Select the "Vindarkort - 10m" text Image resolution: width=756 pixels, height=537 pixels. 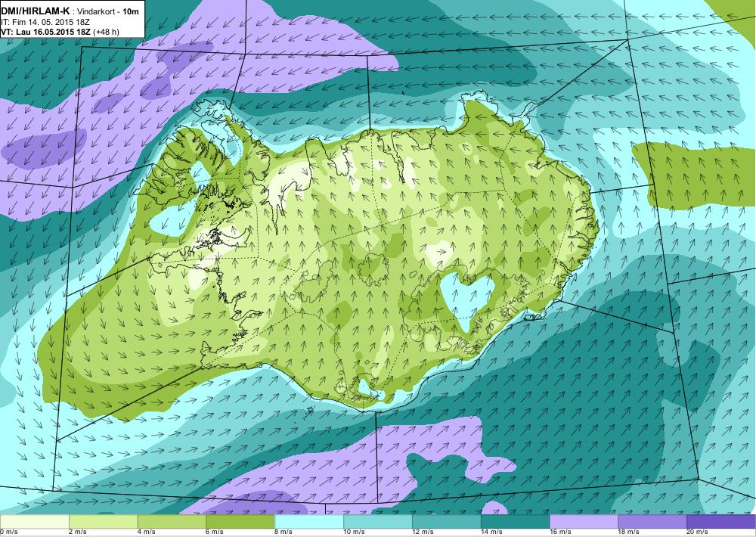coord(109,11)
